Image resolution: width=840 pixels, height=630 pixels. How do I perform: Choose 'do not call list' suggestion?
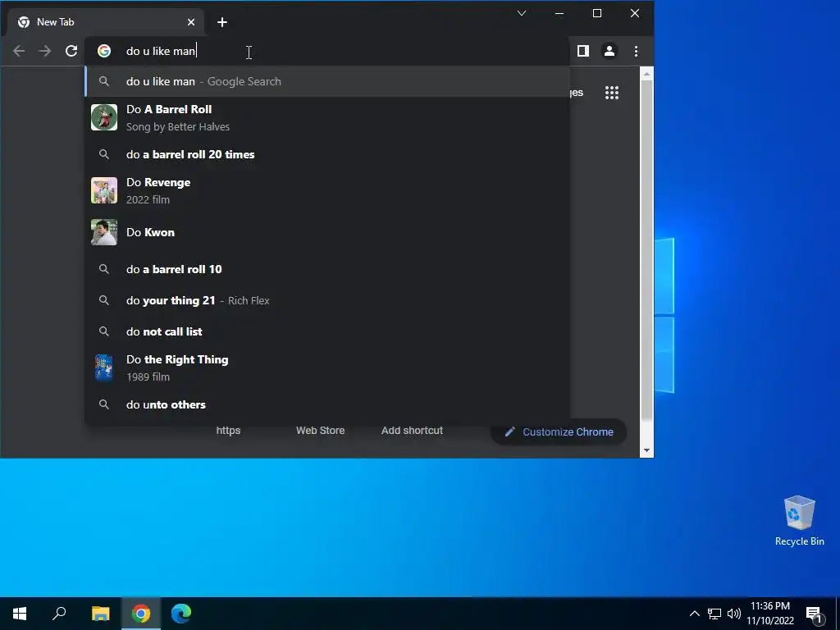tap(326, 331)
